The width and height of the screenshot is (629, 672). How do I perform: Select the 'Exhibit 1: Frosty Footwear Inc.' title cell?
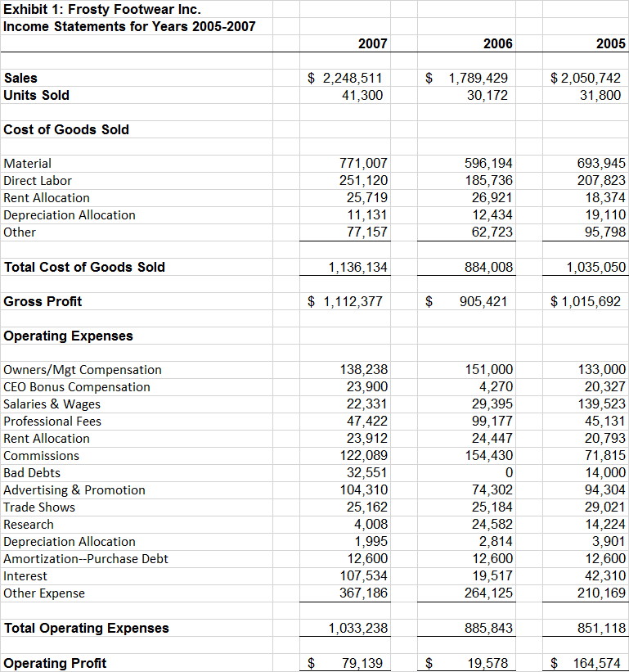point(102,9)
